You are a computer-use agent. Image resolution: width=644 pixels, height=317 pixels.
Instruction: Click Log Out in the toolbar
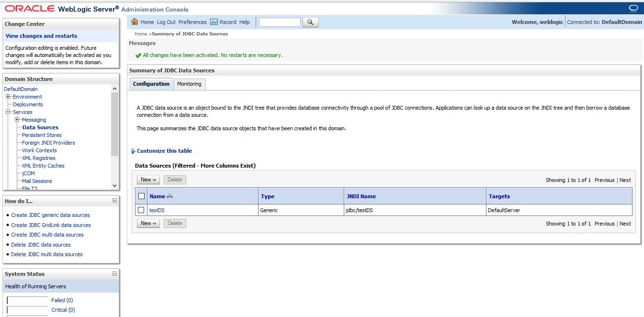[x=166, y=22]
